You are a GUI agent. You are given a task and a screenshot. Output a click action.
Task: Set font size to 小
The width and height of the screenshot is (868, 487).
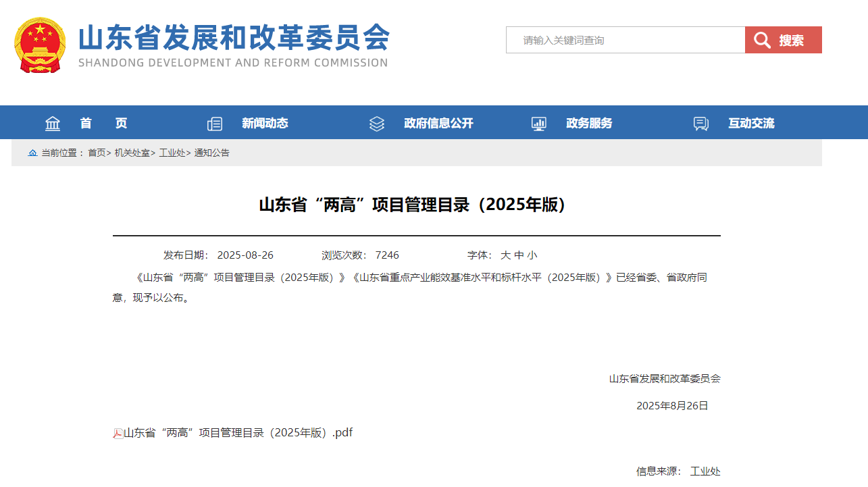pos(532,255)
